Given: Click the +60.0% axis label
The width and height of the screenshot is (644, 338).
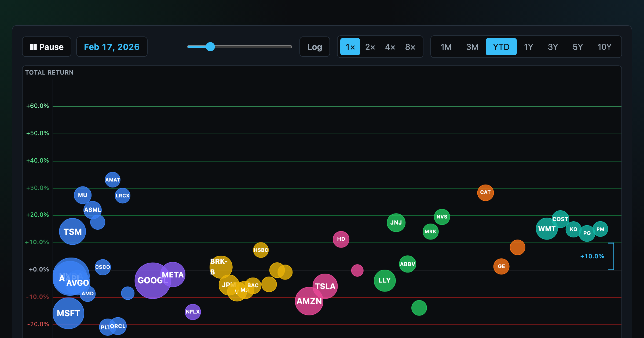Looking at the screenshot, I should [38, 106].
